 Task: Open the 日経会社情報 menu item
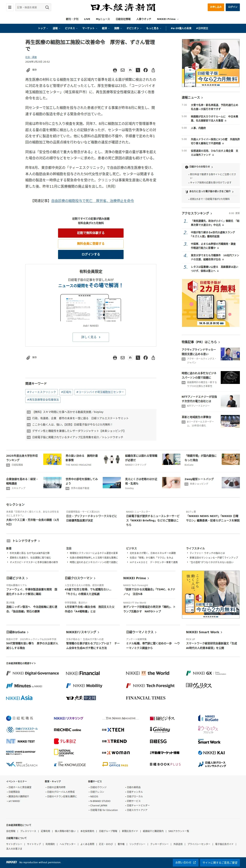(123, 19)
